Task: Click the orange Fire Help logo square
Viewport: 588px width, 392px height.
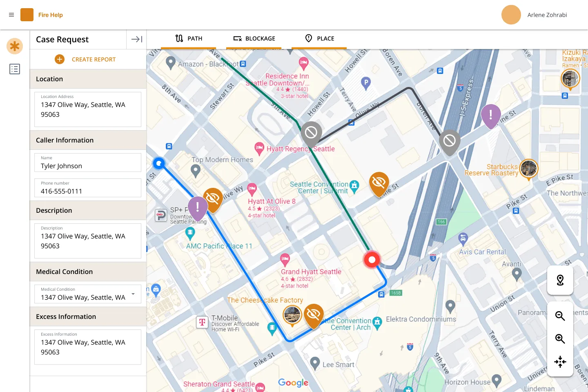Action: (x=27, y=15)
